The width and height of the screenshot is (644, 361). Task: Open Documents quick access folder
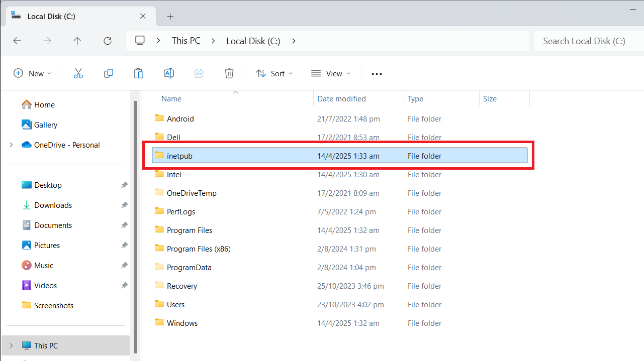tap(47, 225)
